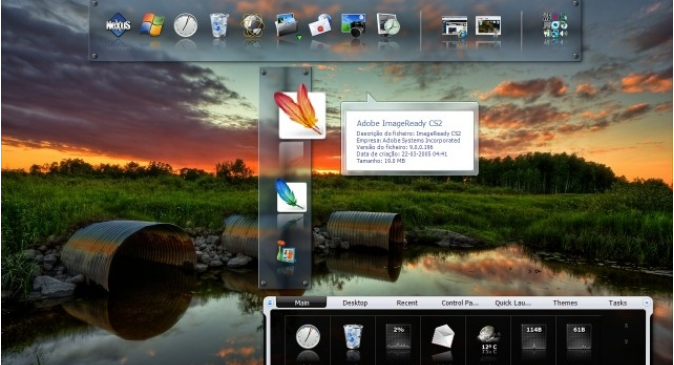Switch to the Desktop tab

(355, 303)
